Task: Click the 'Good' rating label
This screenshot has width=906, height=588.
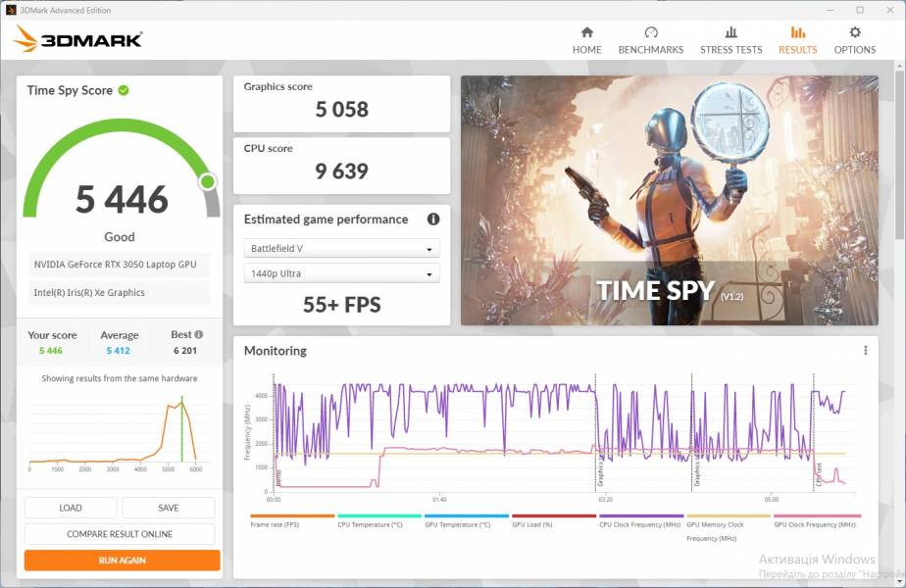Action: [120, 237]
